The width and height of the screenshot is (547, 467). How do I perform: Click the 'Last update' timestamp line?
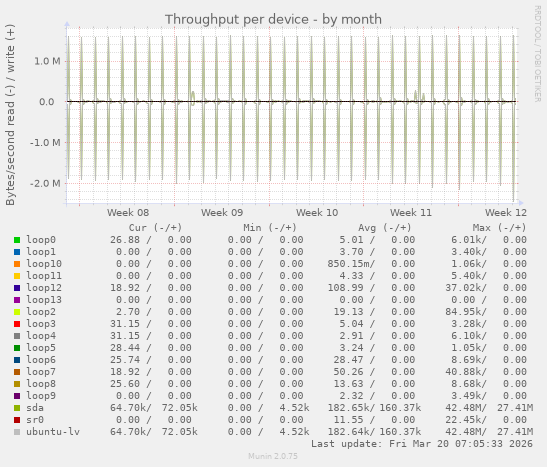point(422,444)
